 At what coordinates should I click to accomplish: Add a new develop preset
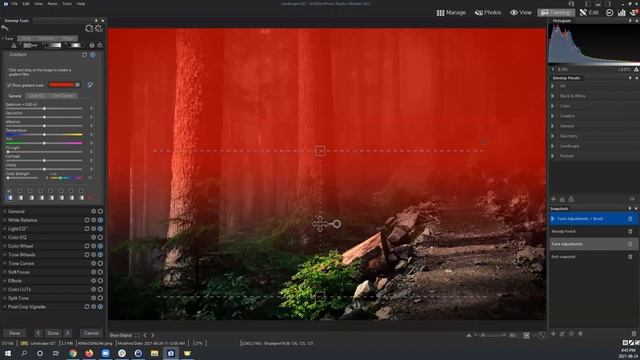[553, 199]
